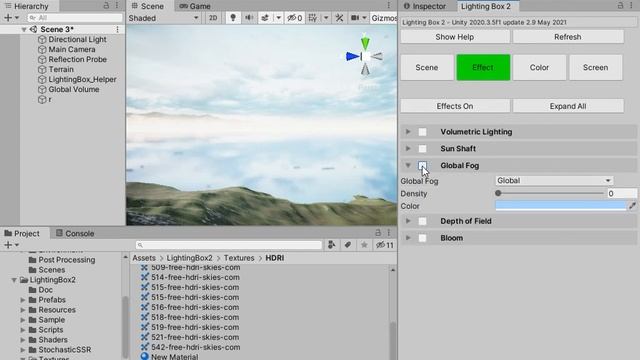Toggle scene lighting bulb icon
The image size is (640, 360).
click(x=233, y=18)
